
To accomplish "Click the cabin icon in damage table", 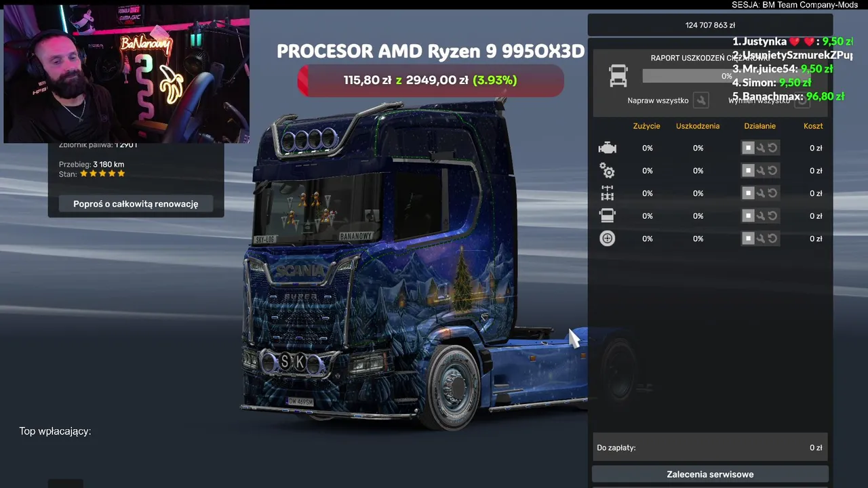I will point(607,216).
